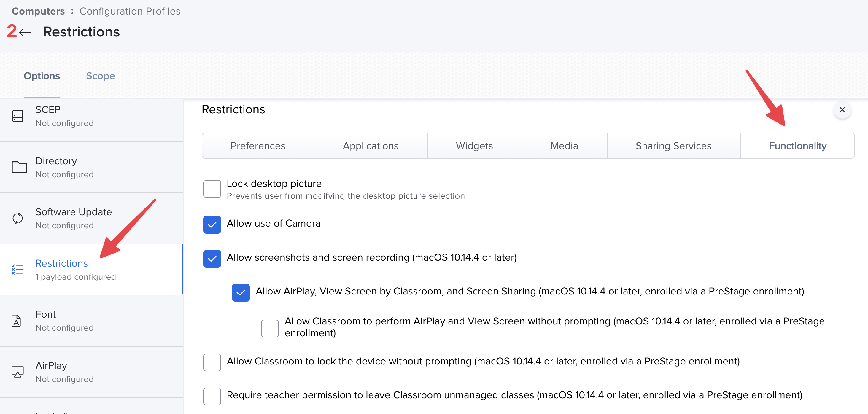Switch to the Scope tab
Viewport: 868px width, 414px height.
100,76
